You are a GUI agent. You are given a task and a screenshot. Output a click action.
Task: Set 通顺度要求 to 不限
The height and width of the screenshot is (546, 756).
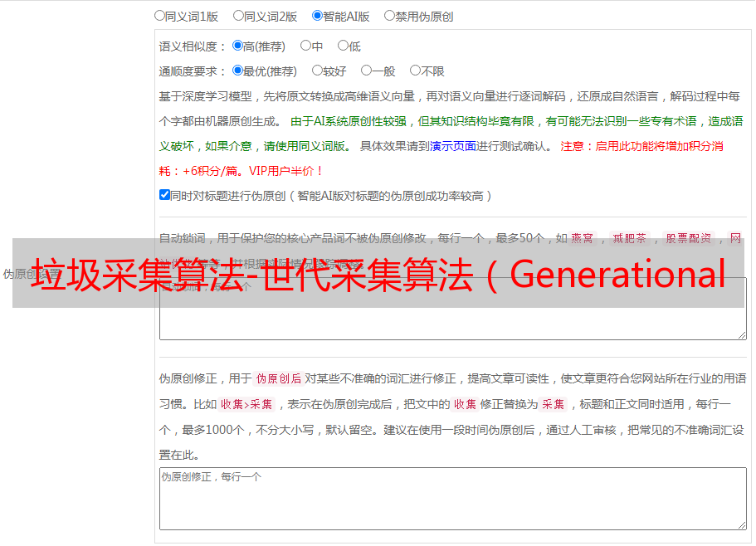[x=415, y=71]
